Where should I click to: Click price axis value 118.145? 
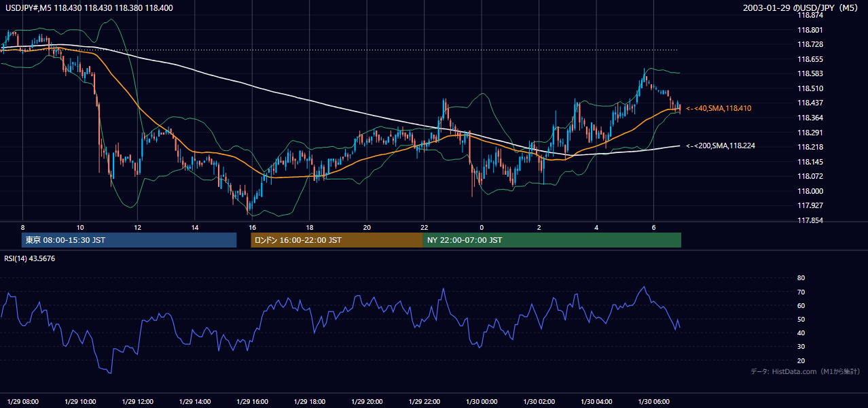tap(810, 162)
